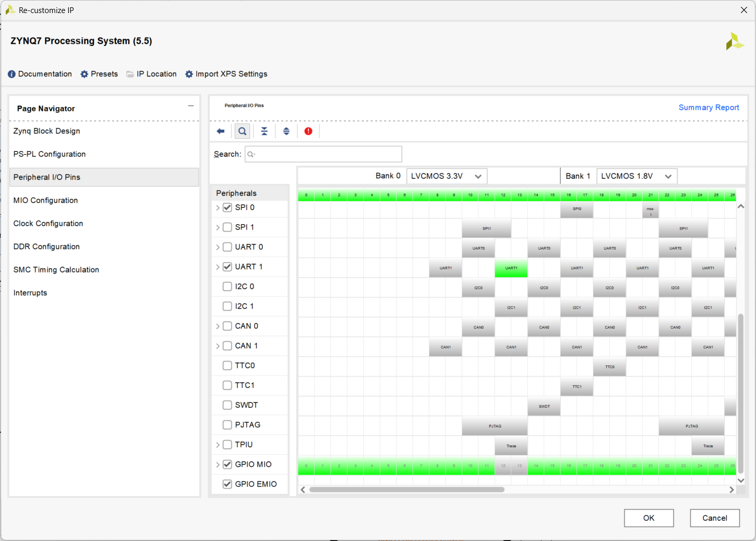Click the horizontal scrollbar right arrow
756x541 pixels.
[731, 490]
